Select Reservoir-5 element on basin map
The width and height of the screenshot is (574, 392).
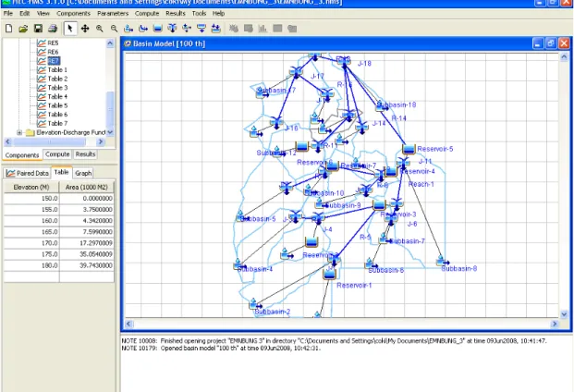click(409, 149)
